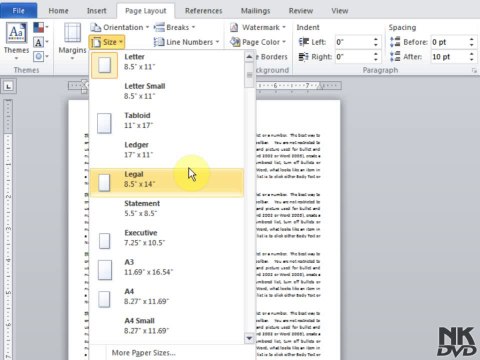Select A4 Small paper size
The image size is (480, 360).
[167, 326]
